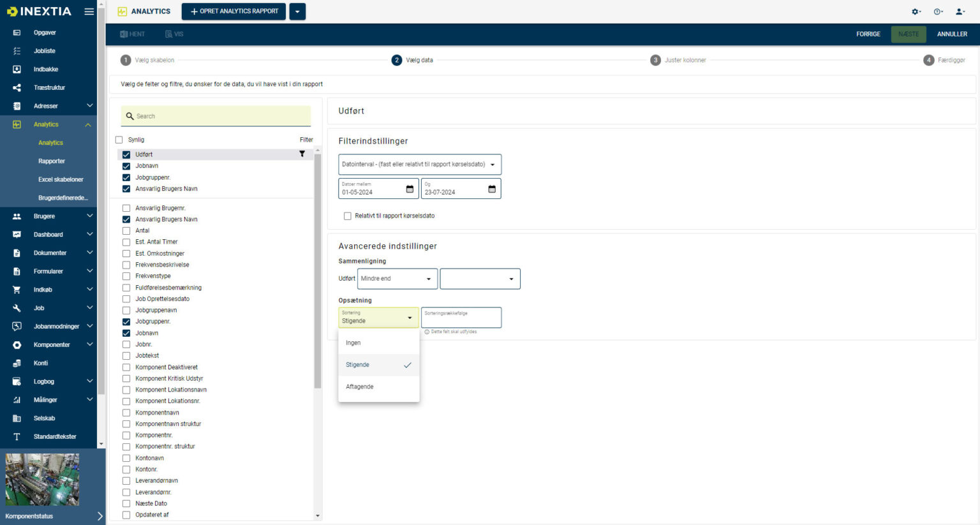Viewport: 980px width, 525px height.
Task: Select Stigende sorting option in the list
Action: (379, 365)
